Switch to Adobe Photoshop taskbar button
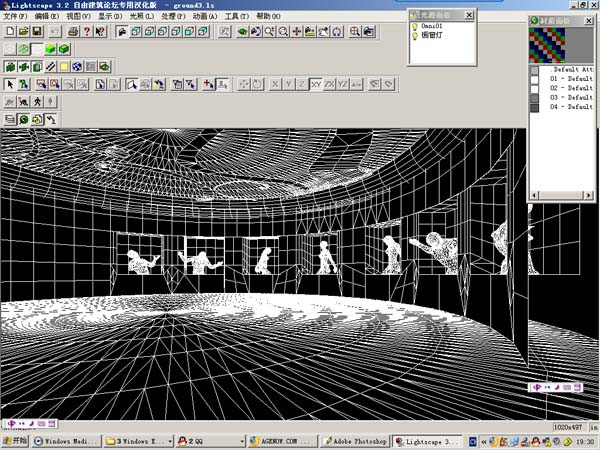Viewport: 600px width, 450px height. point(355,441)
